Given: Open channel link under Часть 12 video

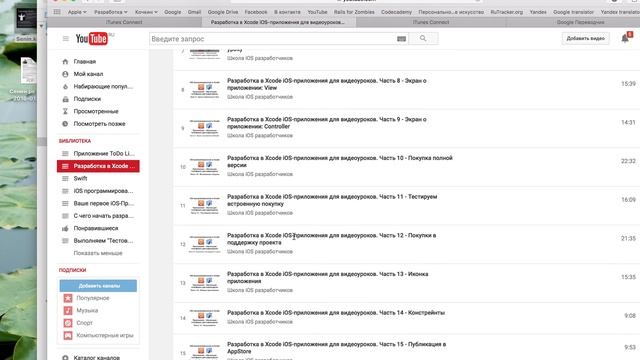Looking at the screenshot, I should click(x=260, y=251).
